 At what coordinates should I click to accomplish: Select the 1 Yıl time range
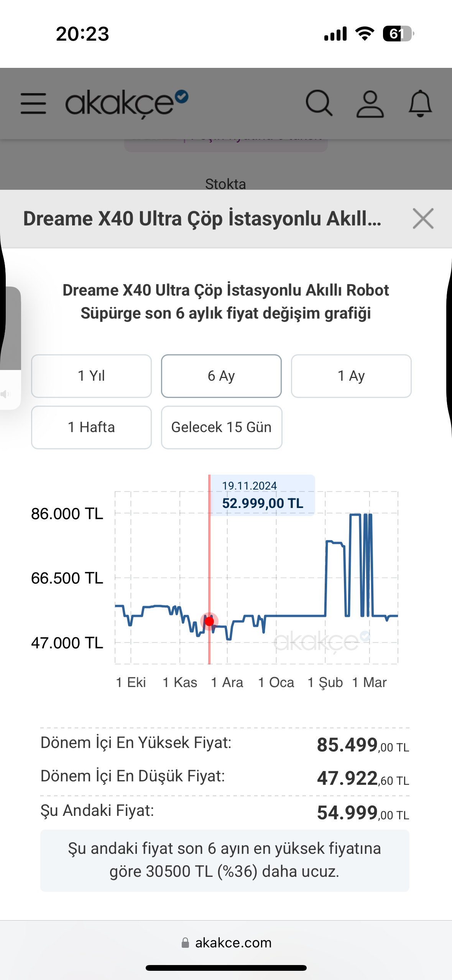tap(91, 376)
